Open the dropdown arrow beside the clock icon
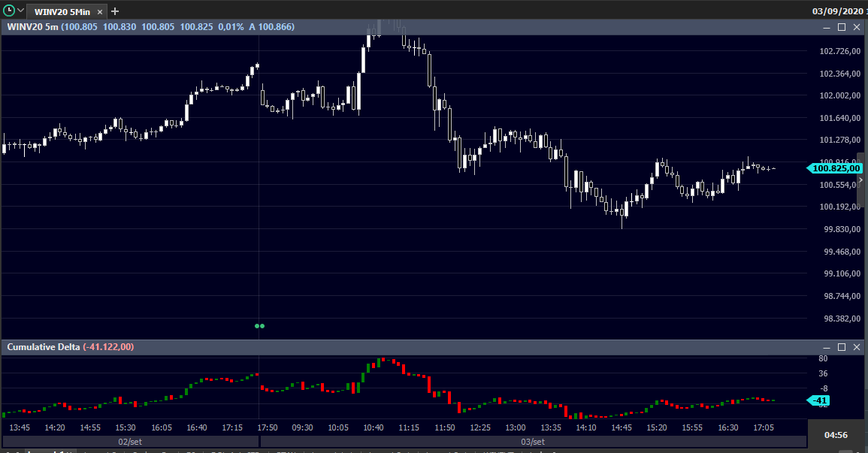Screen dimensions: 868x453 pos(21,11)
